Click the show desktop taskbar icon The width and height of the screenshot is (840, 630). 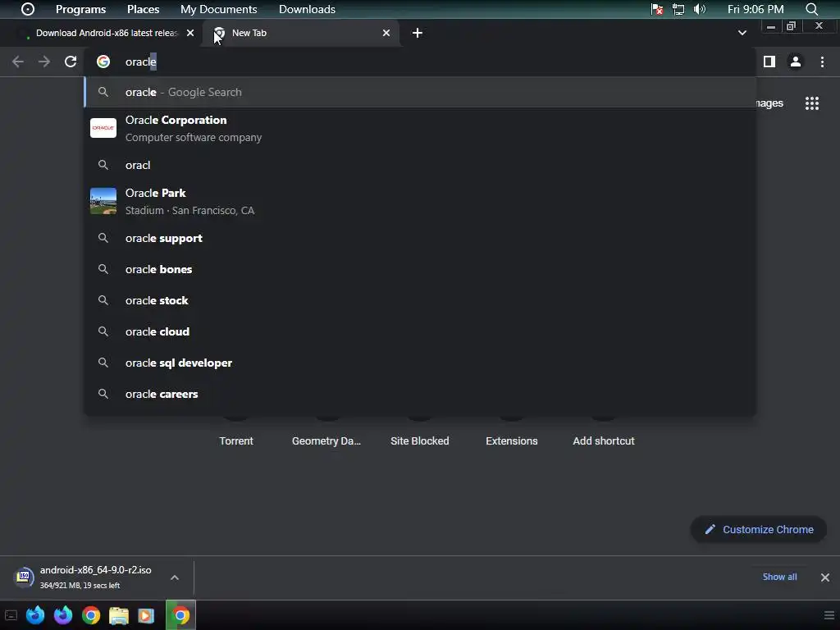tap(11, 615)
